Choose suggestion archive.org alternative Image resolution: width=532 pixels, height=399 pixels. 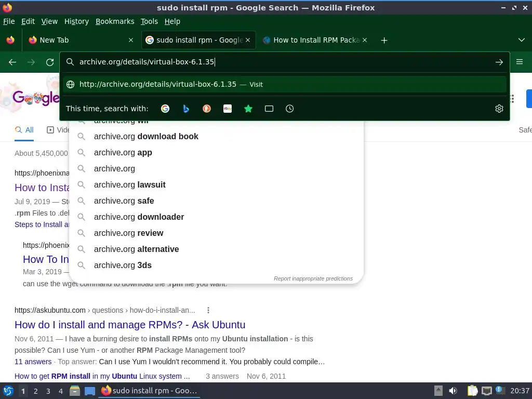217,249
